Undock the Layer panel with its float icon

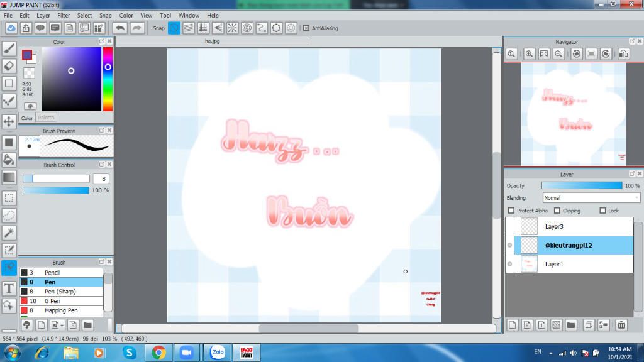tap(632, 173)
